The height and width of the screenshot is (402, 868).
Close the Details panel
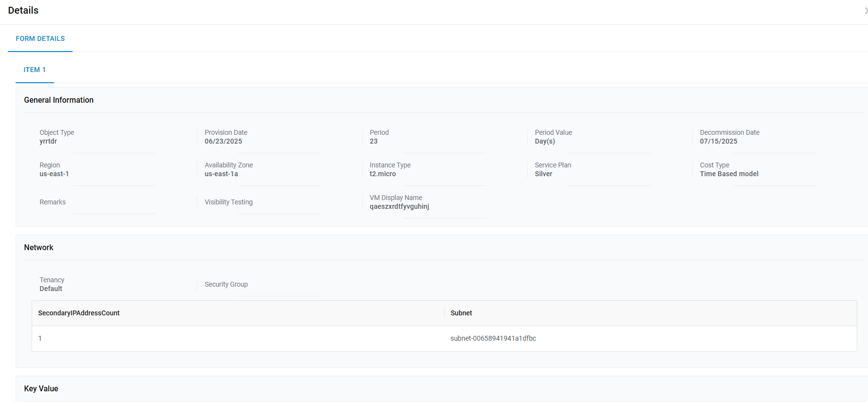[866, 10]
